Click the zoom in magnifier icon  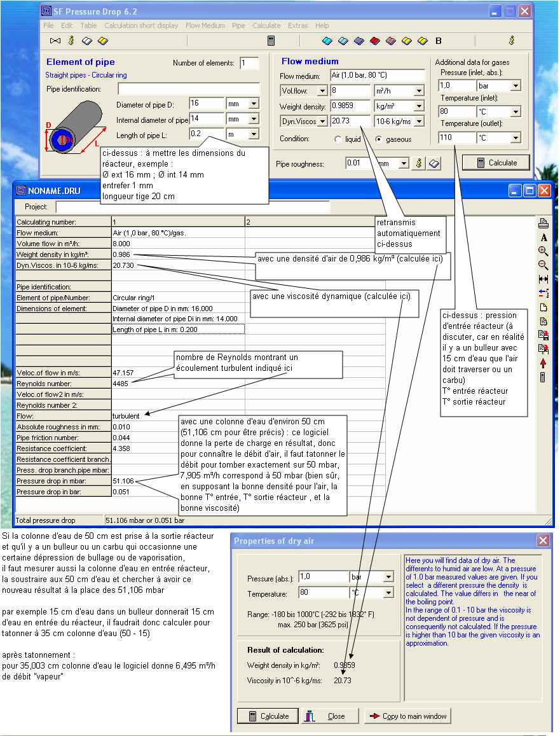coord(543,251)
